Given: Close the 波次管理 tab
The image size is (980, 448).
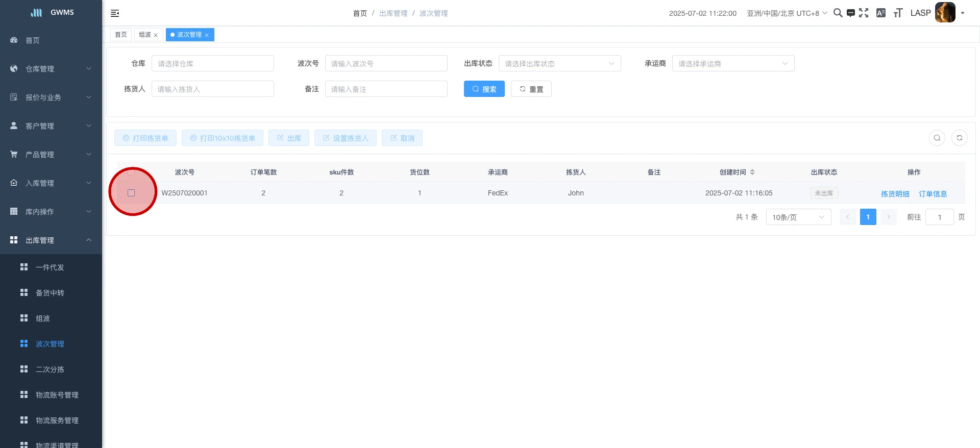Looking at the screenshot, I should click(207, 35).
